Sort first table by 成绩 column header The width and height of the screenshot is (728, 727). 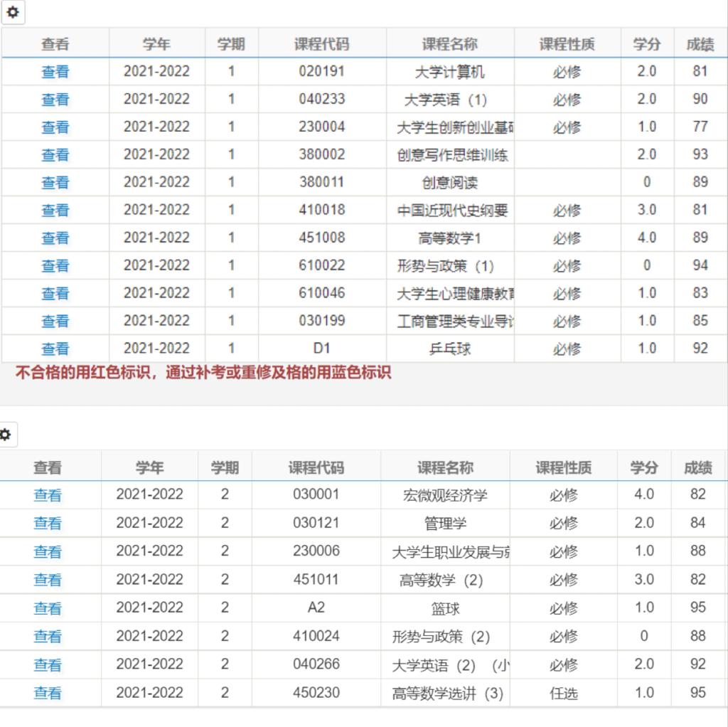(700, 44)
